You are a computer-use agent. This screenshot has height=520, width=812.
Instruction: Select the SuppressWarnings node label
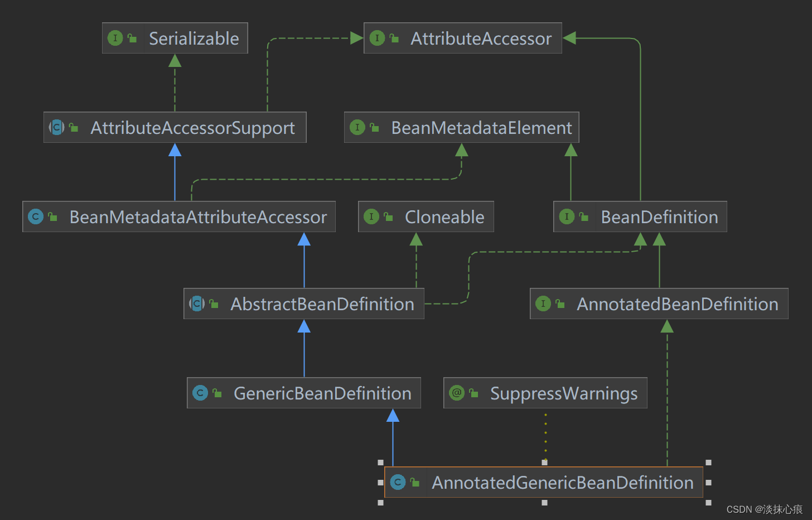(x=564, y=393)
